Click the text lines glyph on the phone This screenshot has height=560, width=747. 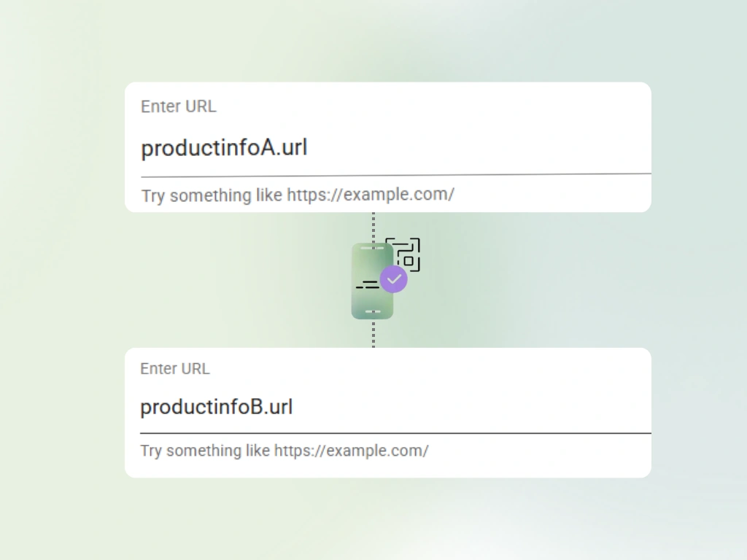tap(368, 285)
